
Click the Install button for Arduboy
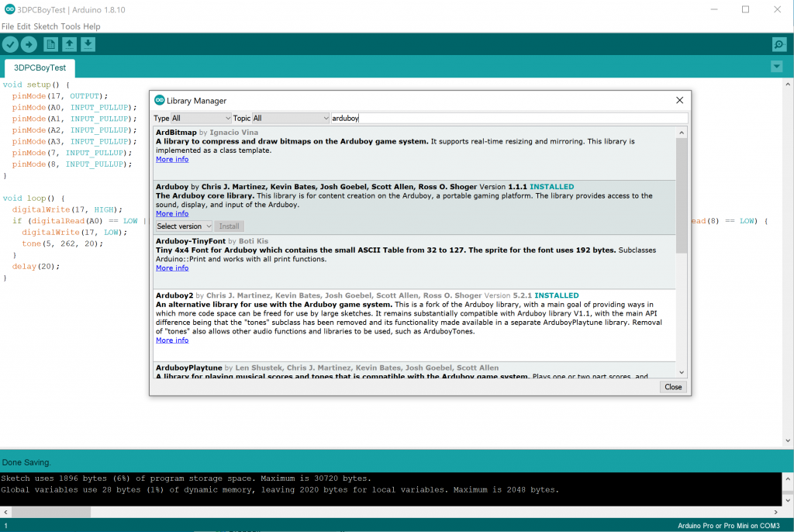(229, 226)
